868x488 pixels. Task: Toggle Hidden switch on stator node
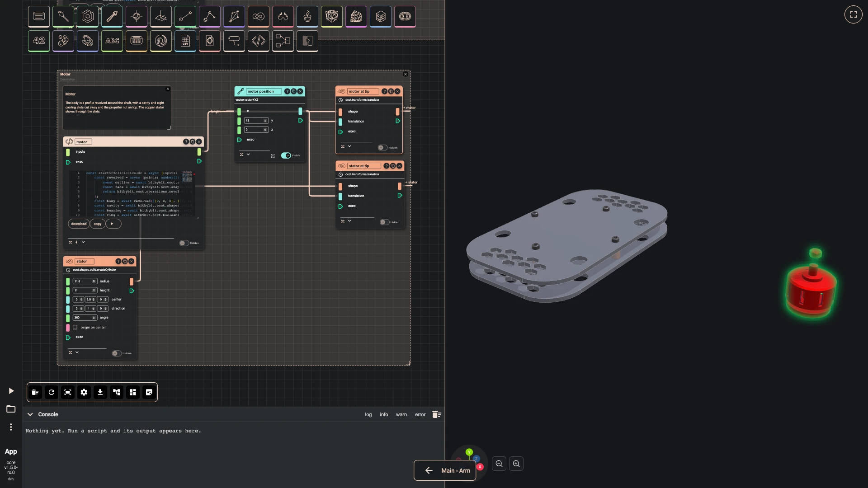[x=117, y=353]
